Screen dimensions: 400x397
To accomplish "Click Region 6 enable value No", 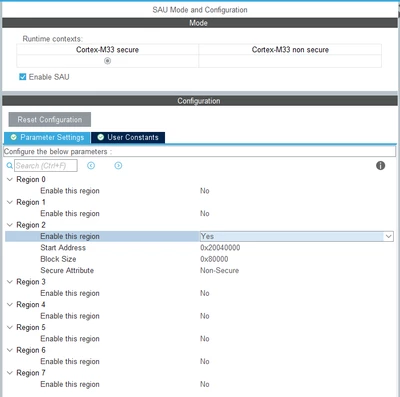I will [205, 361].
